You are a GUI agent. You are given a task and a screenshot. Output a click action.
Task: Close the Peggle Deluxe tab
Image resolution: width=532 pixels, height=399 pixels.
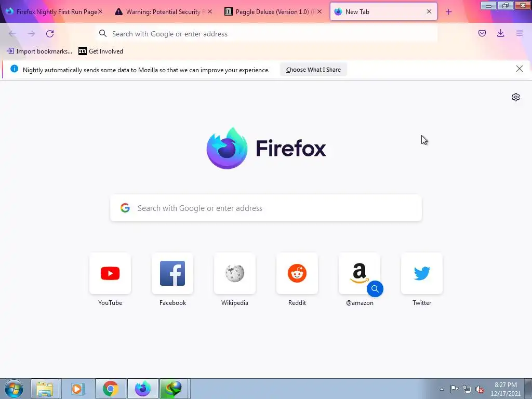320,11
